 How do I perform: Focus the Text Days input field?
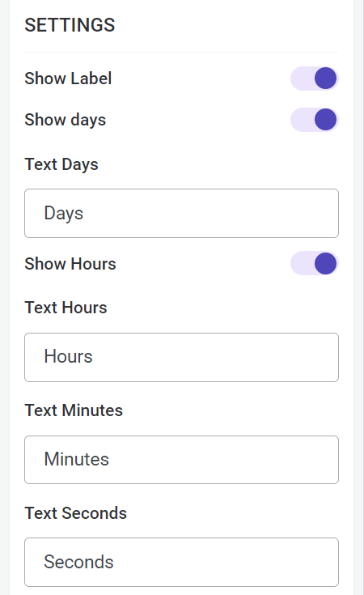tap(182, 213)
